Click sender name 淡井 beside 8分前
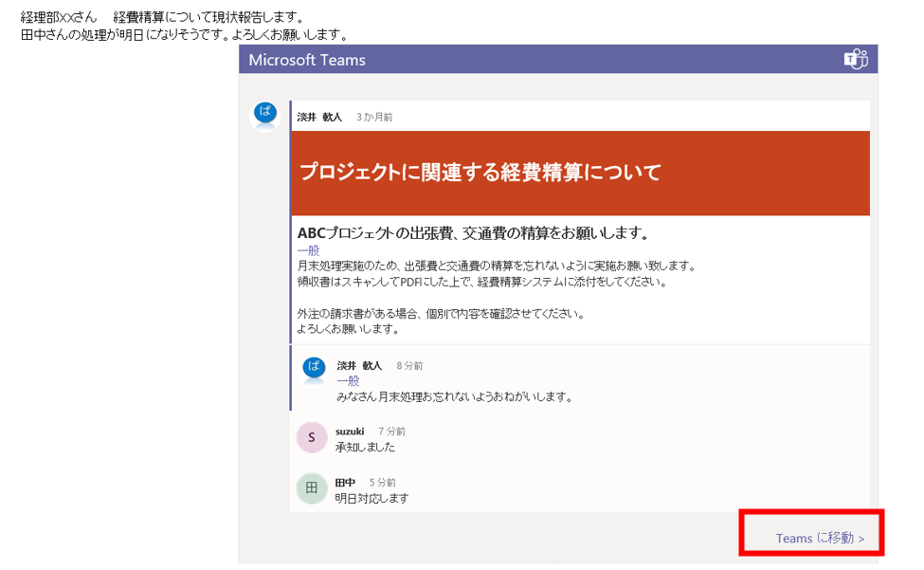Screen dimensions: 924x570 pos(359,365)
